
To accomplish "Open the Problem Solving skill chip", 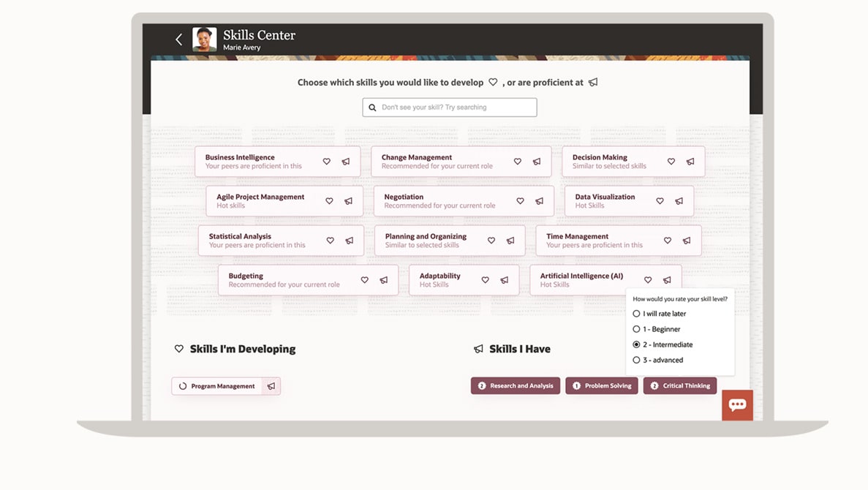I will (x=602, y=386).
